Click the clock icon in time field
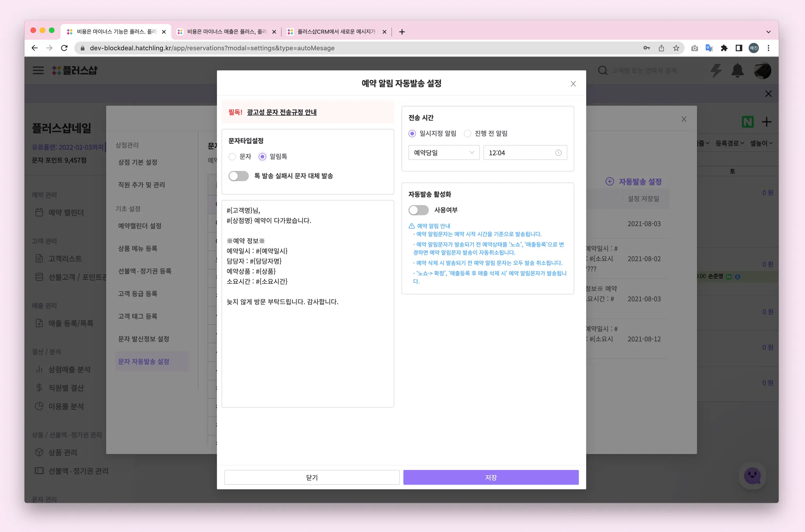 (x=558, y=153)
